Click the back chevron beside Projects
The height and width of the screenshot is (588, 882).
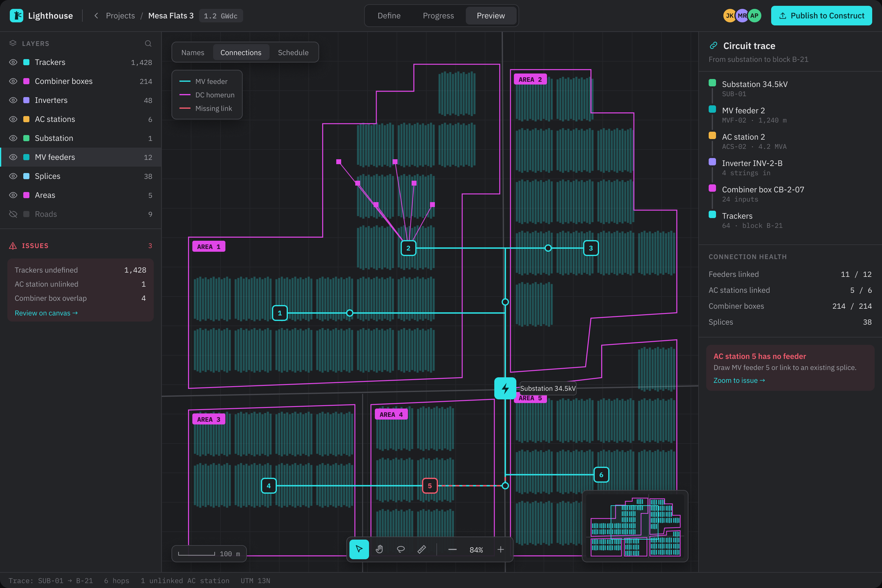[x=96, y=16]
